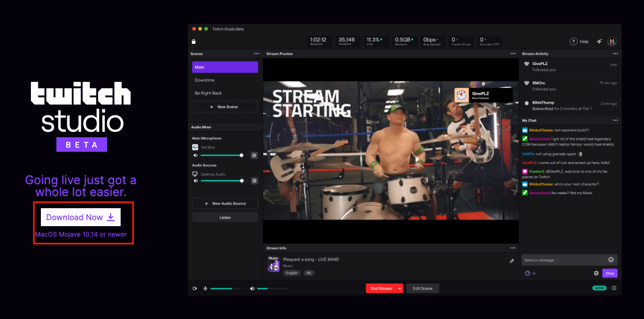Viewport: 644px width, 319px height.
Task: Open Desktop Audio settings gear
Action: coord(254,181)
